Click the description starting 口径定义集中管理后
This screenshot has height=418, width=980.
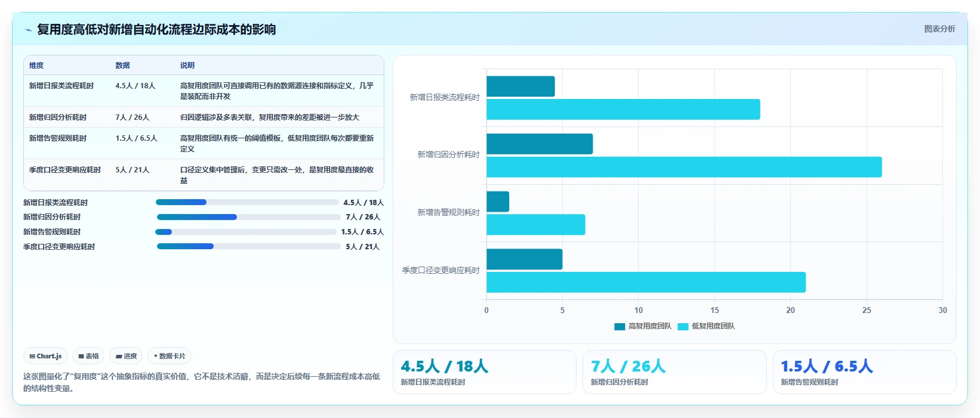(x=277, y=175)
